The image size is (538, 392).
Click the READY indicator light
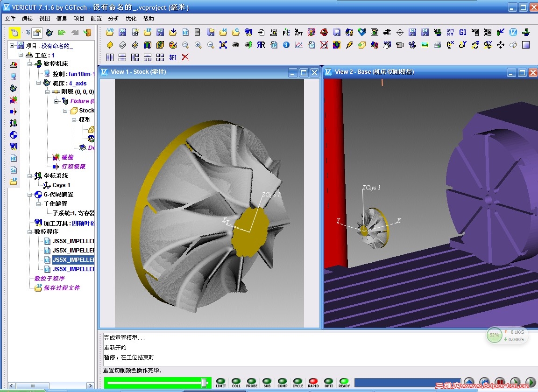point(344,382)
